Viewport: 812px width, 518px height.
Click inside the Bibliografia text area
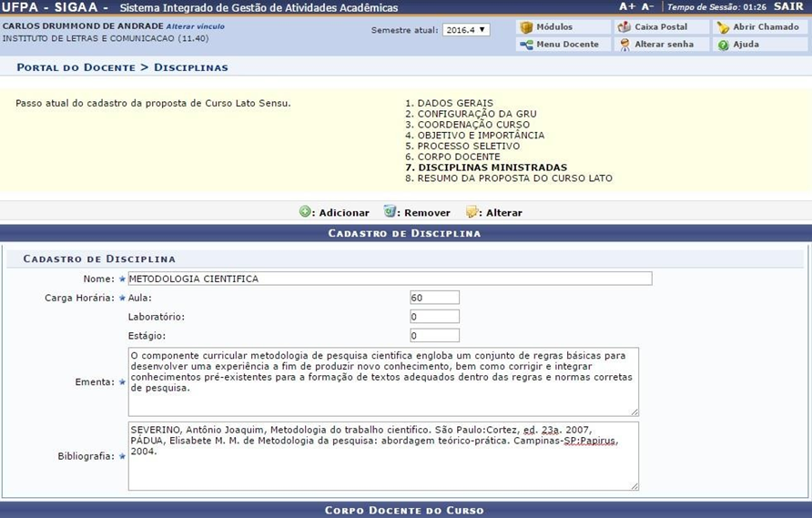click(382, 455)
